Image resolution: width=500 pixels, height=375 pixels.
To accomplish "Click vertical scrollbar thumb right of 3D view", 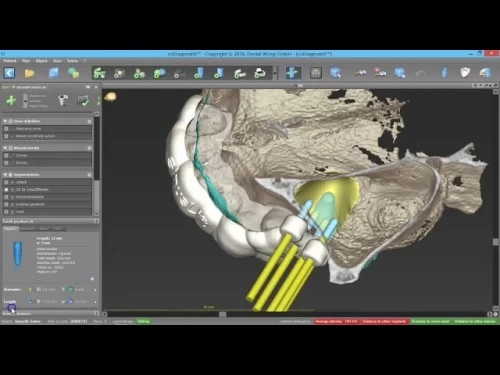I will (x=496, y=242).
